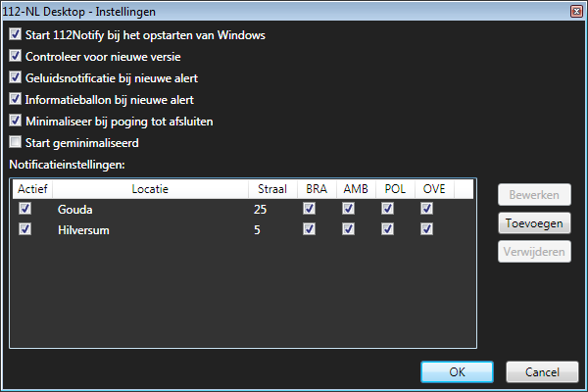Click the AMB column header
This screenshot has width=588, height=392.
356,189
